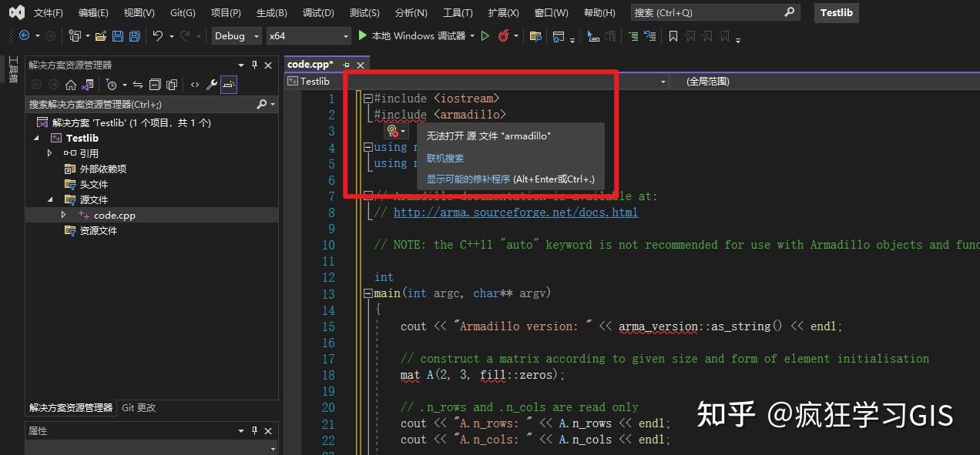
Task: Click the increase indent icon
Action: click(633, 36)
